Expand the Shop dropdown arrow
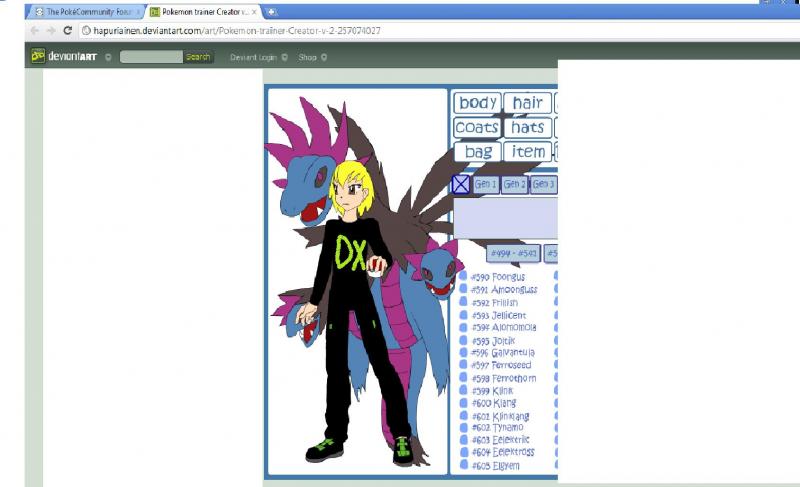The width and height of the screenshot is (800, 487). [x=324, y=57]
